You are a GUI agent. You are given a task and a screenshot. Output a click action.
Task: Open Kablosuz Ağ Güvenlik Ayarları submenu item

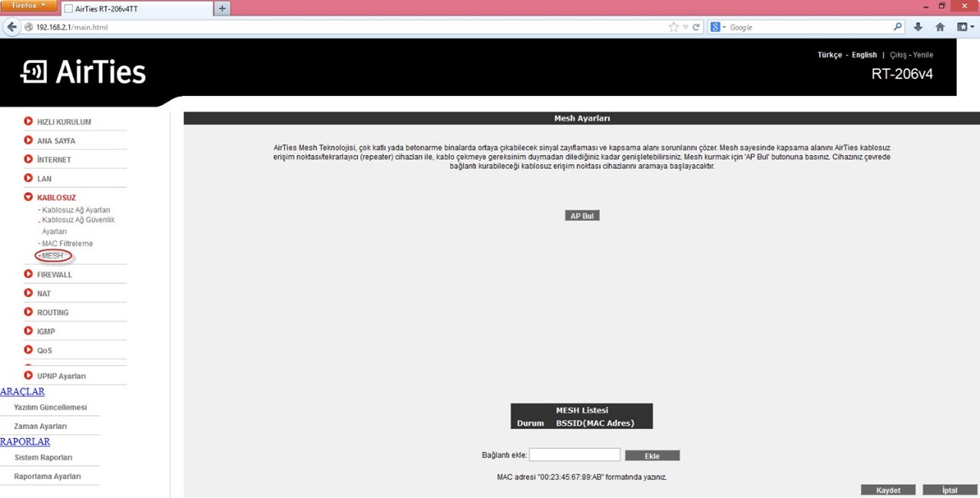[x=78, y=226]
